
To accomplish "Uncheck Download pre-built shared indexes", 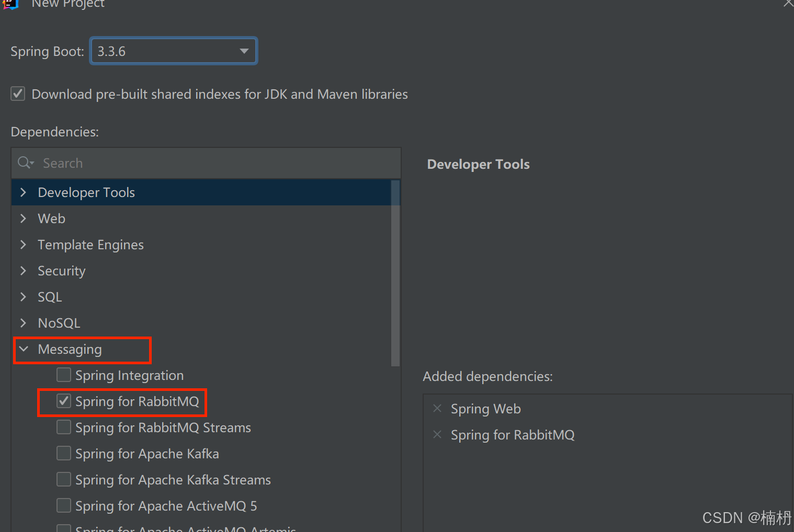I will coord(17,94).
